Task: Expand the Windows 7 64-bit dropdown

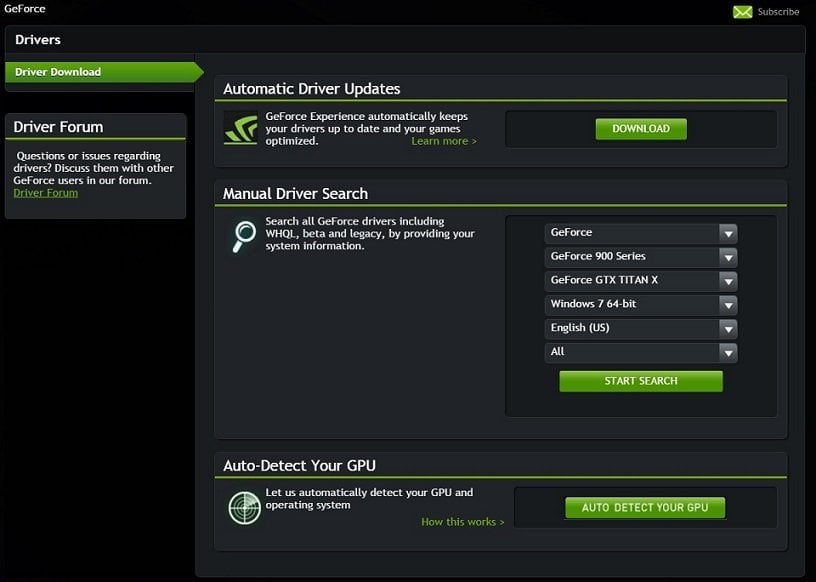Action: coord(641,305)
